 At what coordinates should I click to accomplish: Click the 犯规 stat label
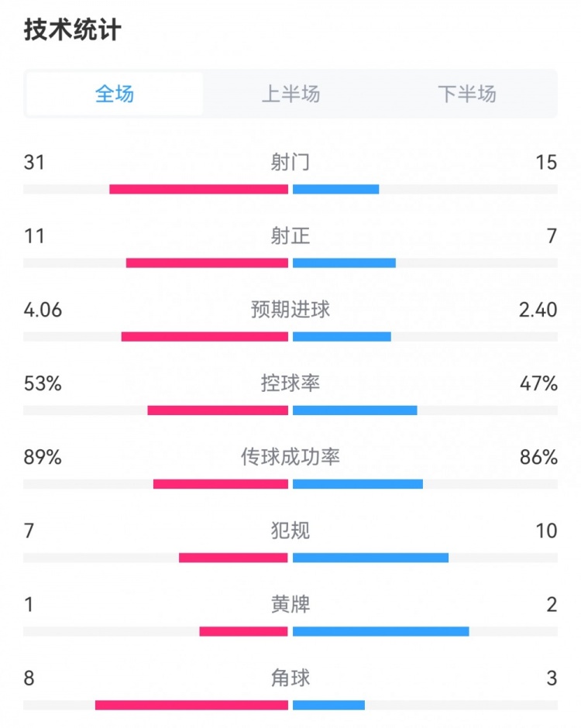tap(290, 531)
